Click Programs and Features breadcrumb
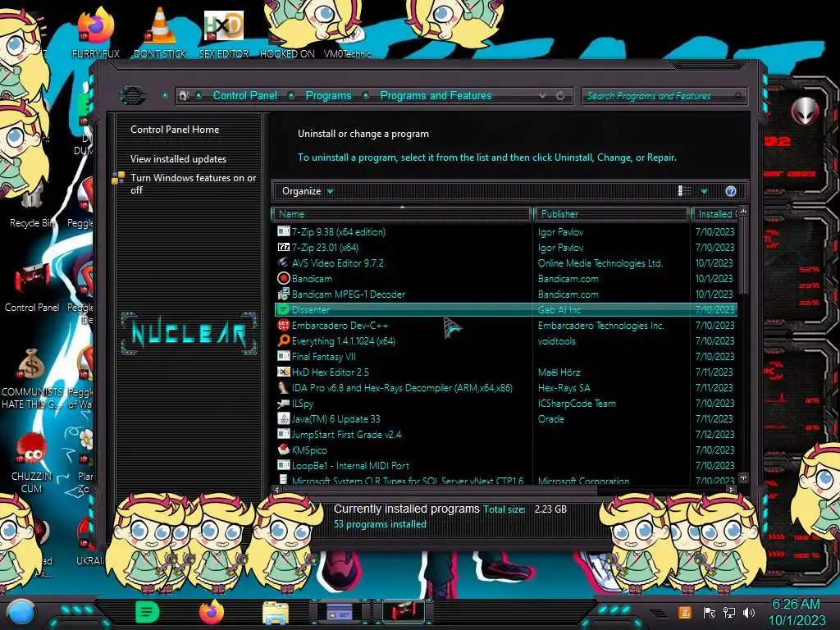Viewport: 840px width, 630px height. (436, 96)
